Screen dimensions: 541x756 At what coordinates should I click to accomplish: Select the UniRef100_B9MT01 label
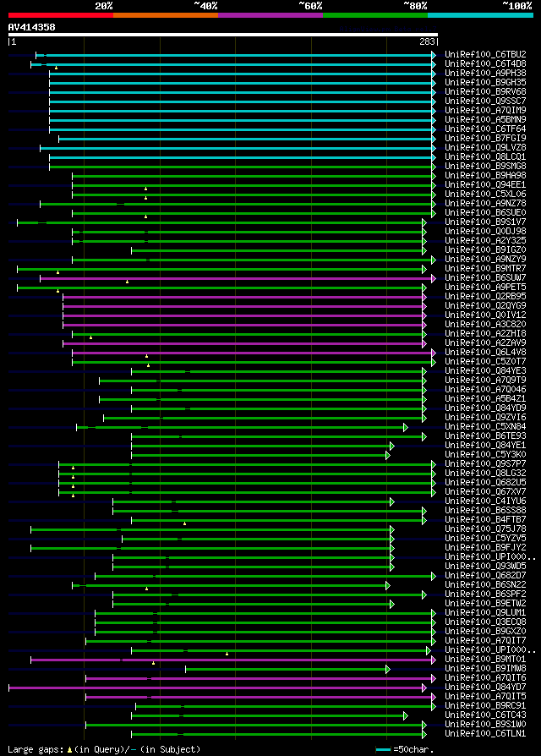[x=485, y=659]
